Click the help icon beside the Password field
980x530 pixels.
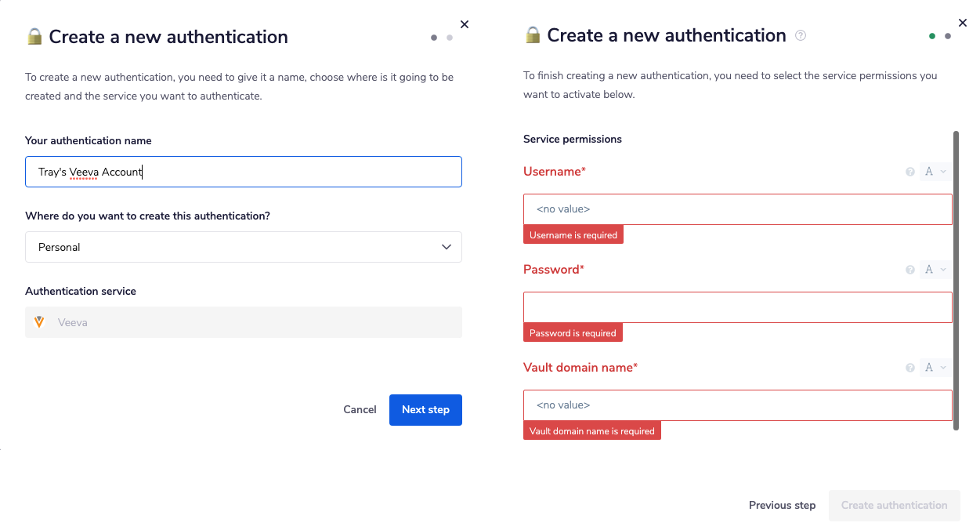[909, 269]
